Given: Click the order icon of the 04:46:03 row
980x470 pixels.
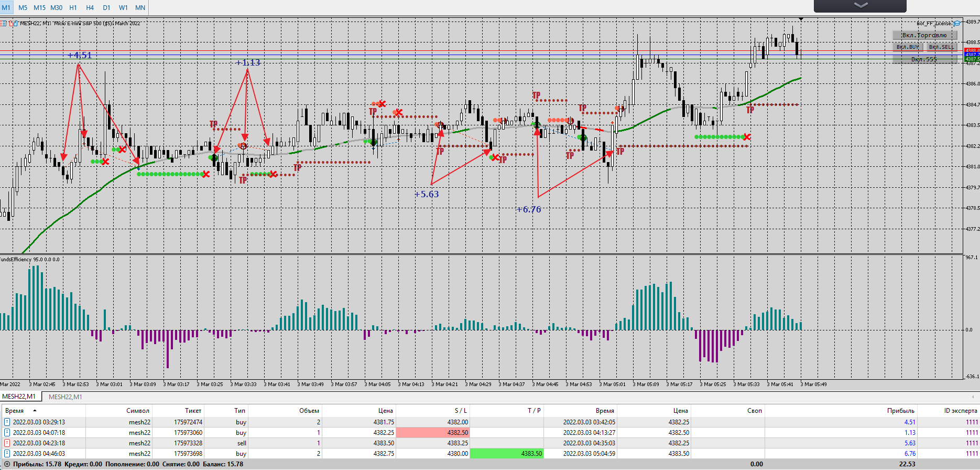Looking at the screenshot, I should click(x=7, y=454).
